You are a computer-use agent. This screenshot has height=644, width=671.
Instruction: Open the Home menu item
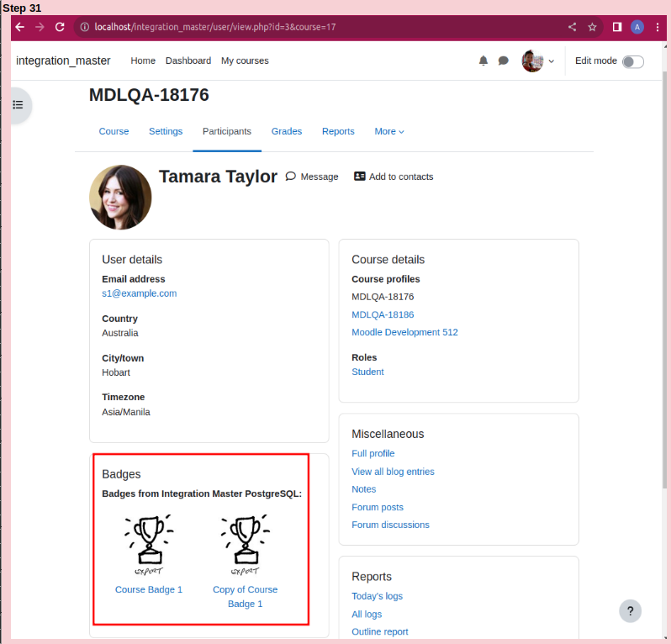pos(143,61)
